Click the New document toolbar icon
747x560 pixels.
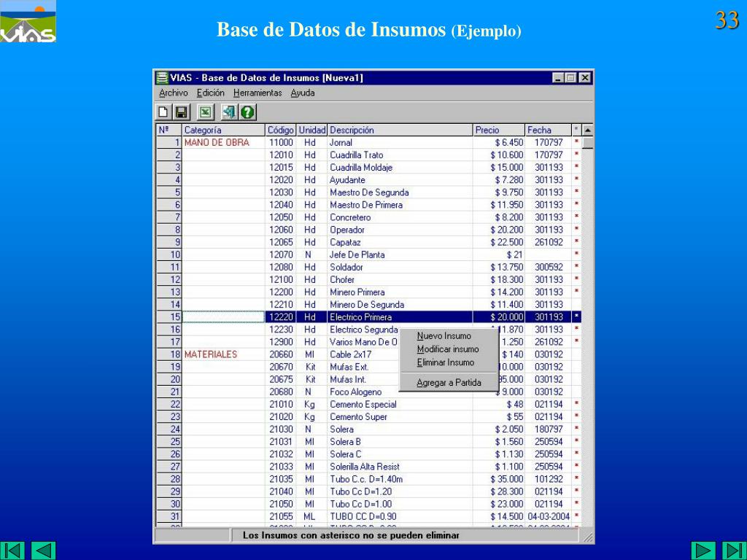(163, 112)
